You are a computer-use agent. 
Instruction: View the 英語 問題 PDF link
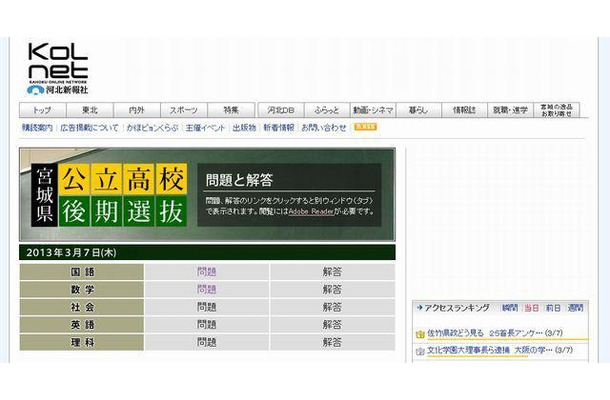[206, 324]
